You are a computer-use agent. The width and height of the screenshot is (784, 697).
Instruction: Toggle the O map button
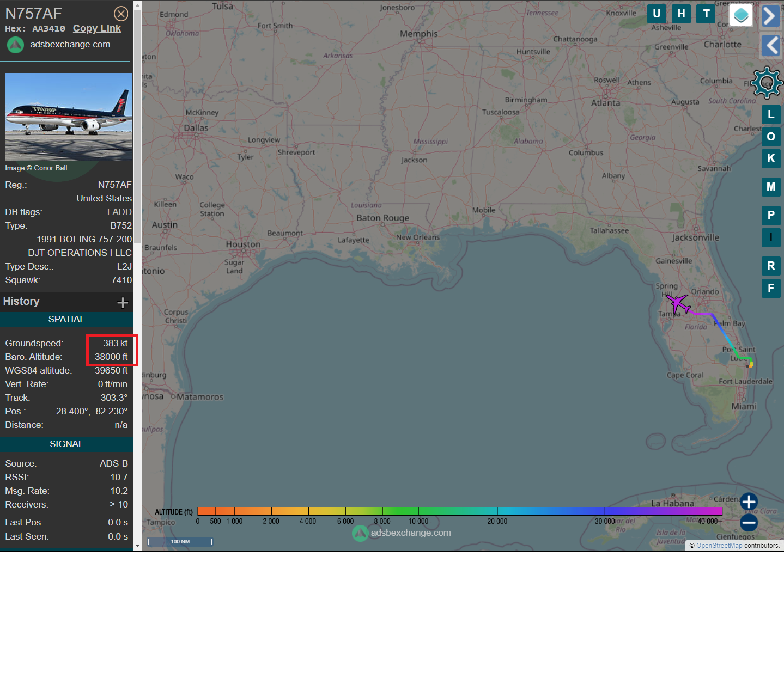click(771, 136)
